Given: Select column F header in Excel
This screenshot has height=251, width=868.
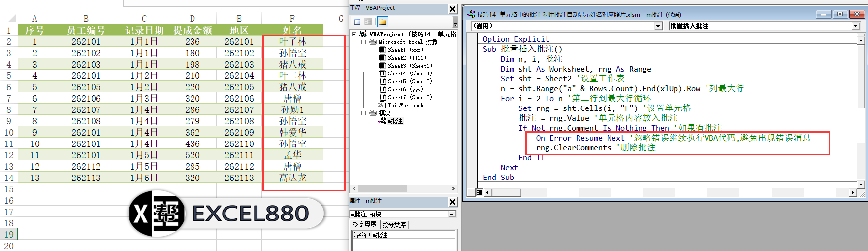Looking at the screenshot, I should click(292, 18).
